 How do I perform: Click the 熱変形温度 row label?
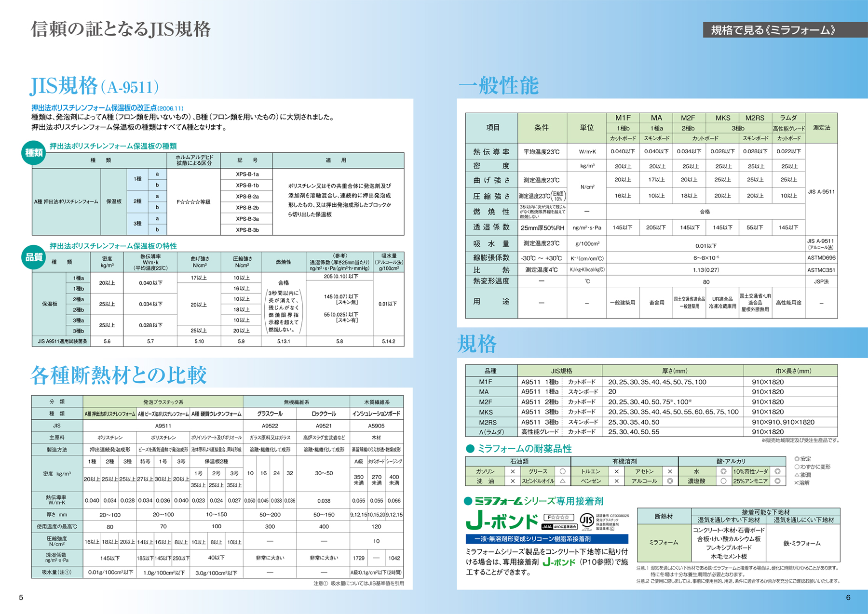491,281
